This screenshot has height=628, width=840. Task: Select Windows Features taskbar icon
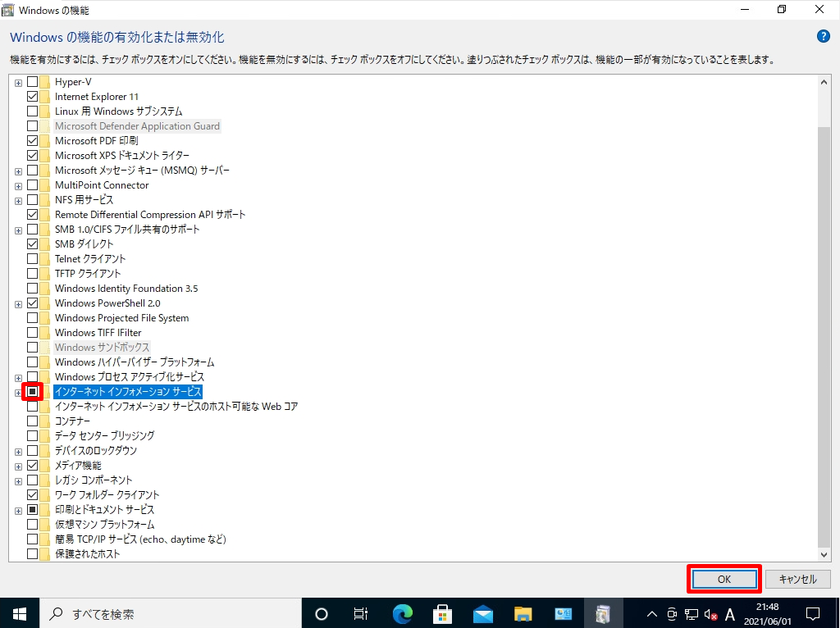603,613
